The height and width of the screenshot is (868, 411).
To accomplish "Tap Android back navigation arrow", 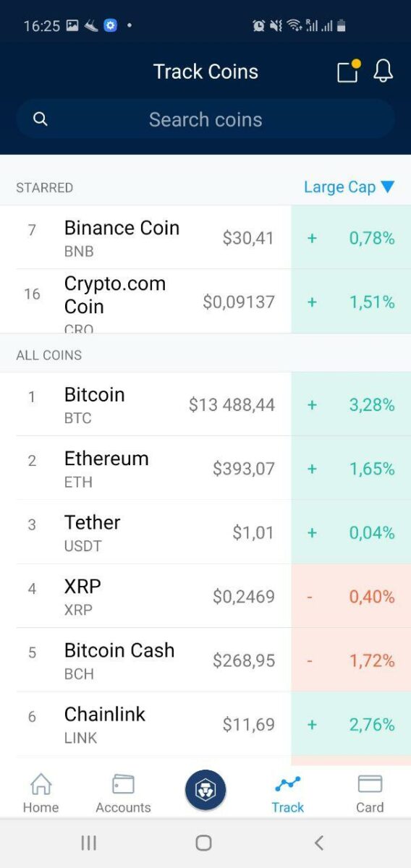I will [x=318, y=843].
